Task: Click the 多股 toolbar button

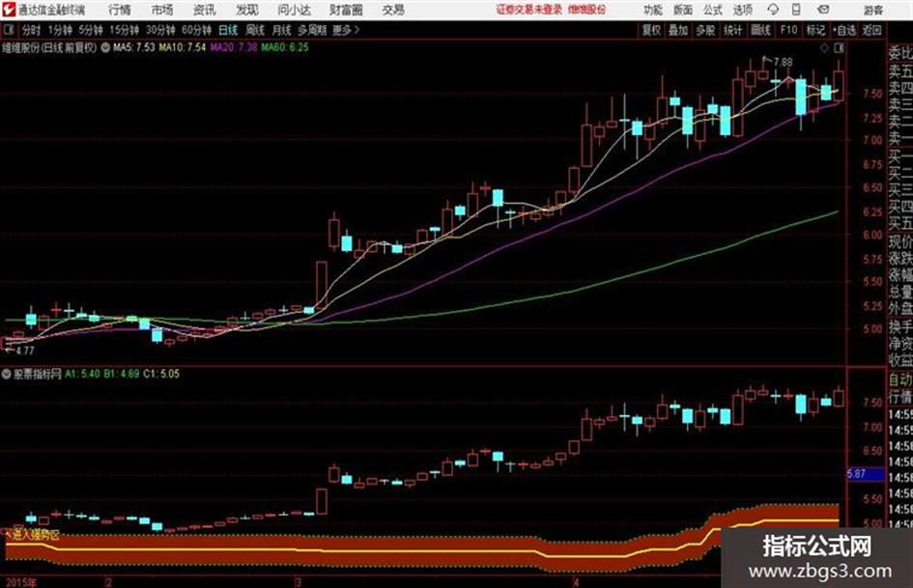Action: click(705, 30)
